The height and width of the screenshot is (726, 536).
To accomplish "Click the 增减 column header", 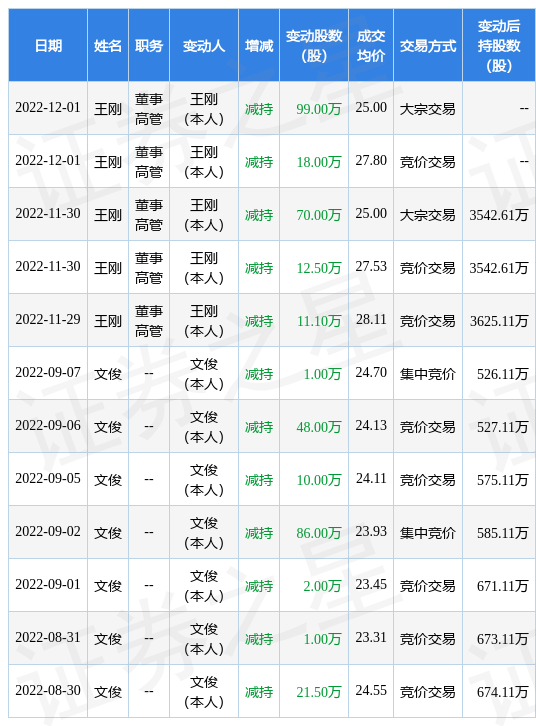I will tap(259, 46).
